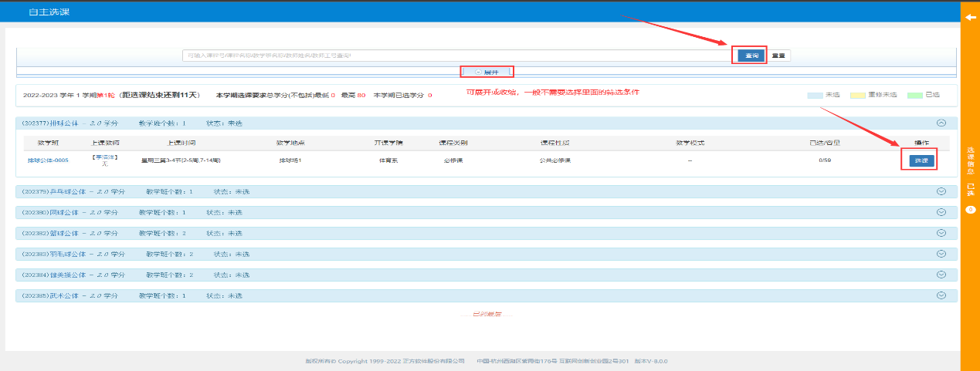Collapse the (202377)排球公体 row chevron
This screenshot has height=371, width=980.
click(941, 123)
